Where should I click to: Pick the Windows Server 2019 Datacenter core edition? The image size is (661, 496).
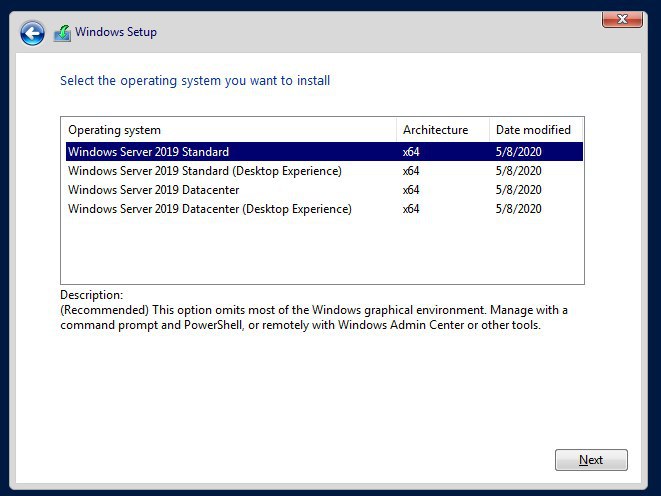324,190
